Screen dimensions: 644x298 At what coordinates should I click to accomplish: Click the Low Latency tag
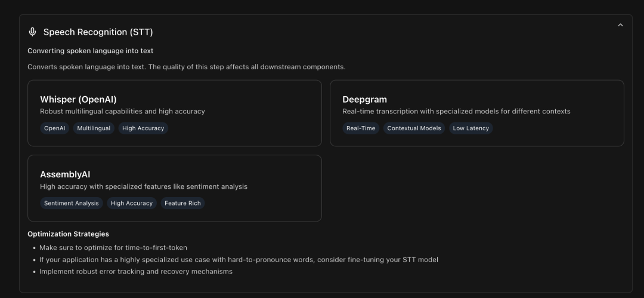(x=470, y=128)
